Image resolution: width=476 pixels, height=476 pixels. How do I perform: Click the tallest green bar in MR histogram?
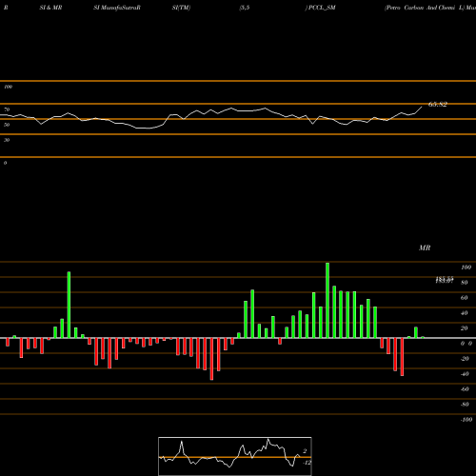[327, 300]
